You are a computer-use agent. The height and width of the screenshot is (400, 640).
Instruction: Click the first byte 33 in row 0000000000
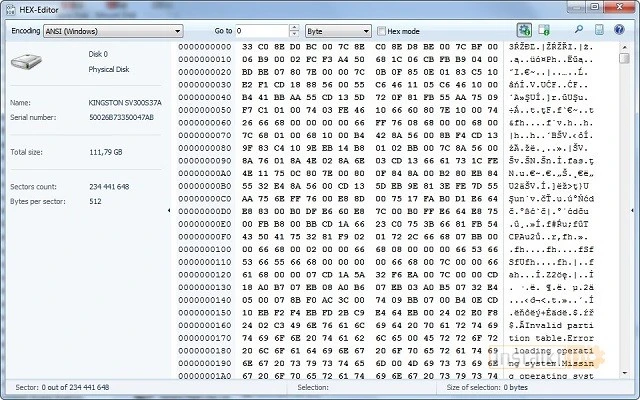click(x=247, y=47)
